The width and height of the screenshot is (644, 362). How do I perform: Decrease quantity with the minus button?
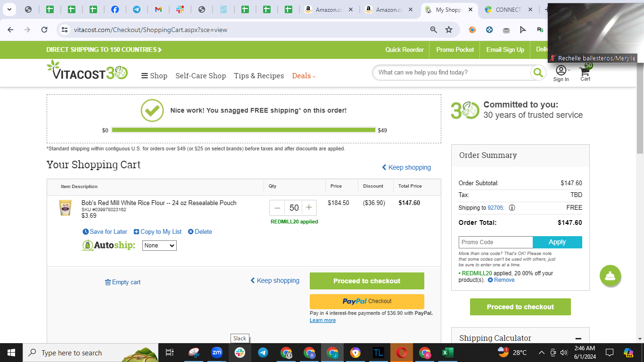point(277,208)
